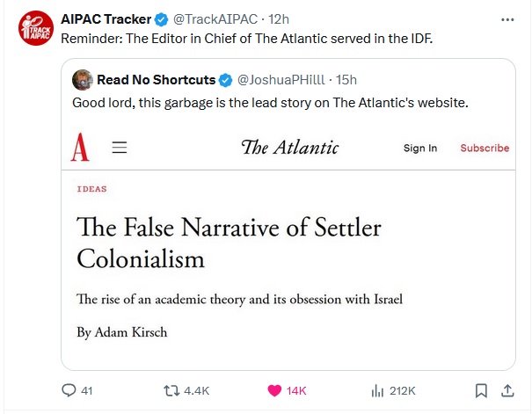
Task: Click author name Adam Kirsch
Action: pos(121,332)
